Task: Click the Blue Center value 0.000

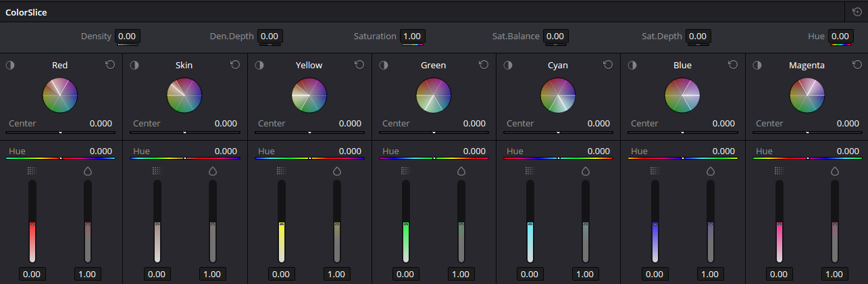Action: [723, 124]
